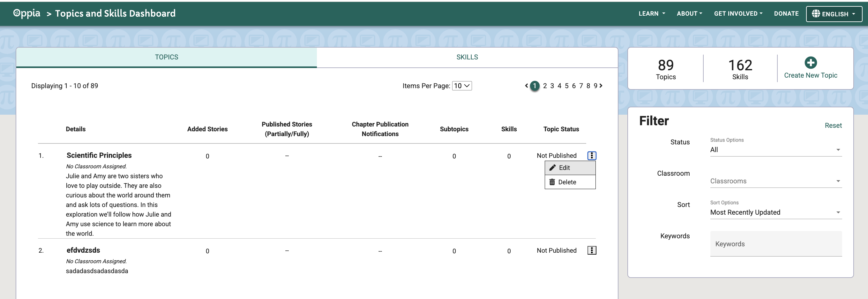Switch to the TOPICS tab
The width and height of the screenshot is (868, 299).
[x=167, y=57]
